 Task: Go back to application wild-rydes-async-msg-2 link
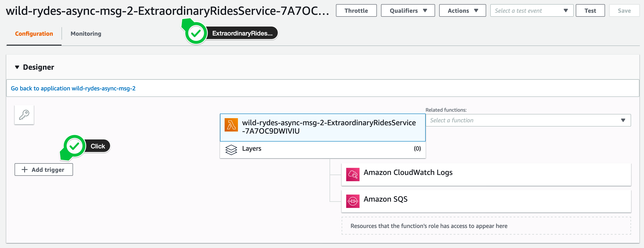(73, 88)
